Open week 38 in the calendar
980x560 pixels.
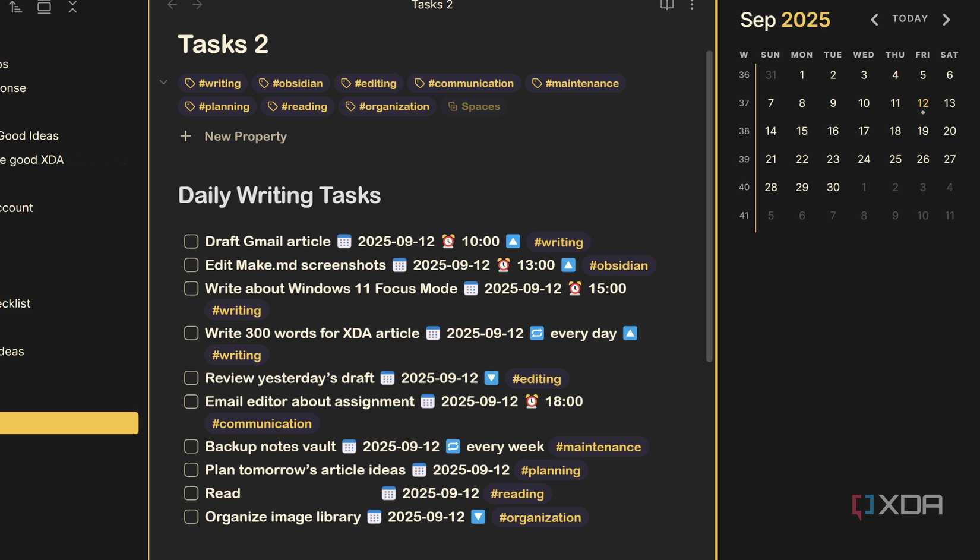(x=744, y=131)
